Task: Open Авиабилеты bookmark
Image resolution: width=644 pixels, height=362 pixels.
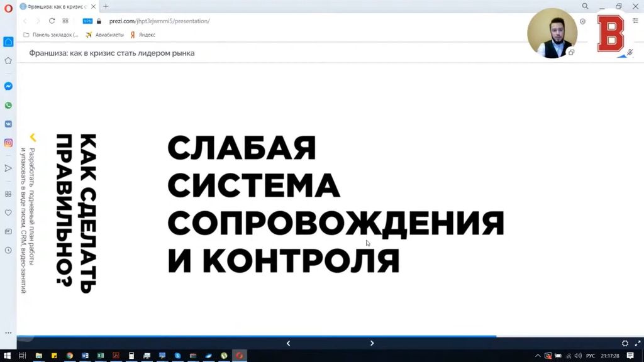Action: [x=104, y=35]
